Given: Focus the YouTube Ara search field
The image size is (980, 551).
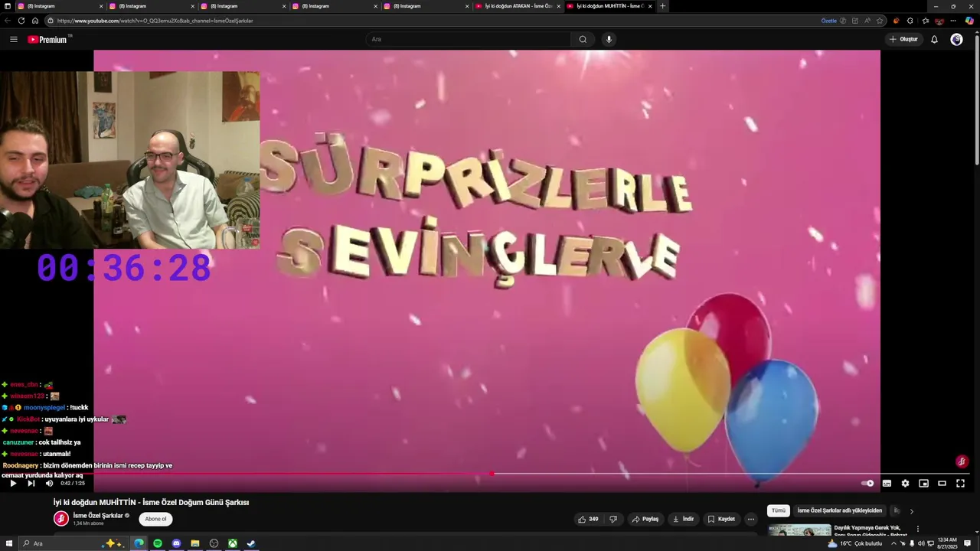Looking at the screenshot, I should coord(469,39).
